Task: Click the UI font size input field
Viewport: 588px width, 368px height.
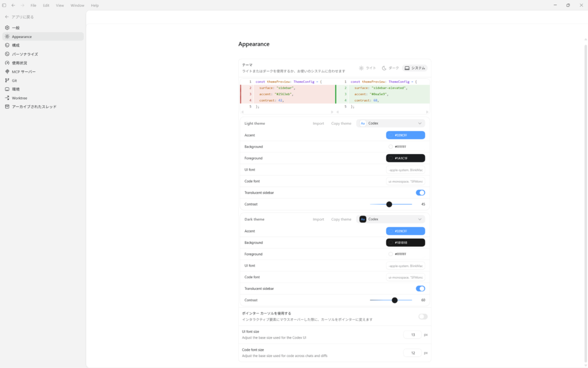Action: pos(412,335)
